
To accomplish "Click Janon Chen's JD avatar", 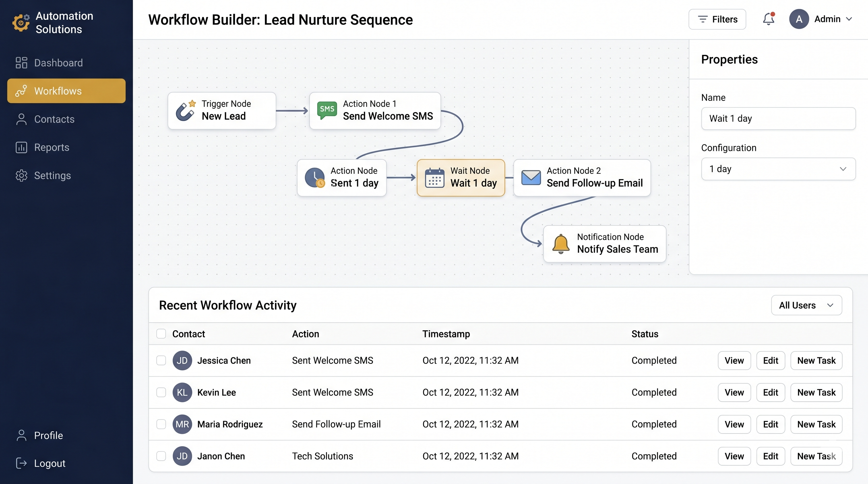I will click(182, 456).
